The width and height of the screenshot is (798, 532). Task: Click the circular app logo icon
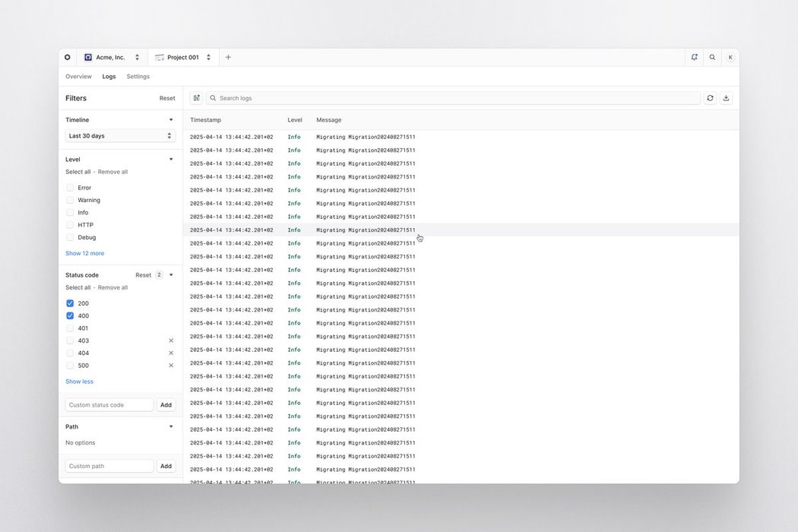(x=67, y=58)
